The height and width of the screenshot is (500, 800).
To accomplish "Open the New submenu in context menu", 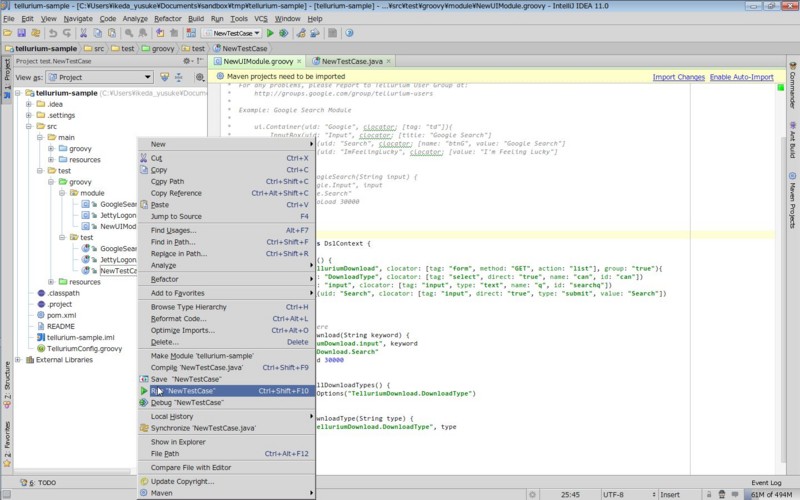I will [227, 144].
